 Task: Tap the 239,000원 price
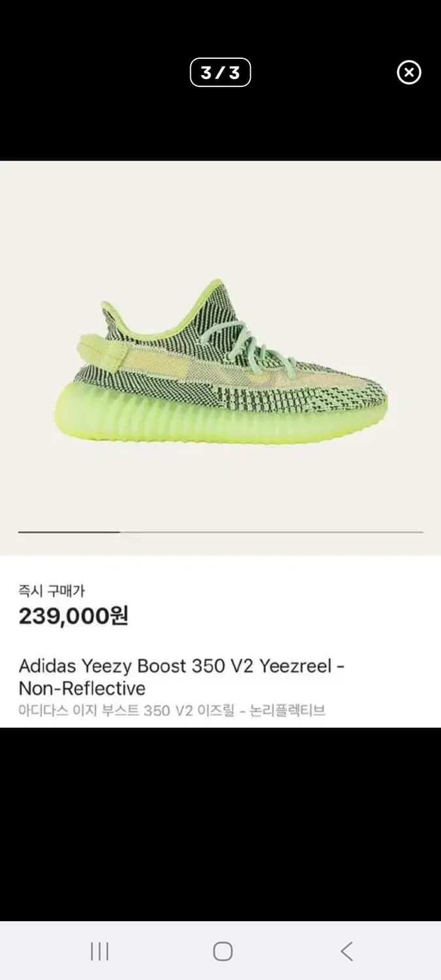tap(73, 615)
